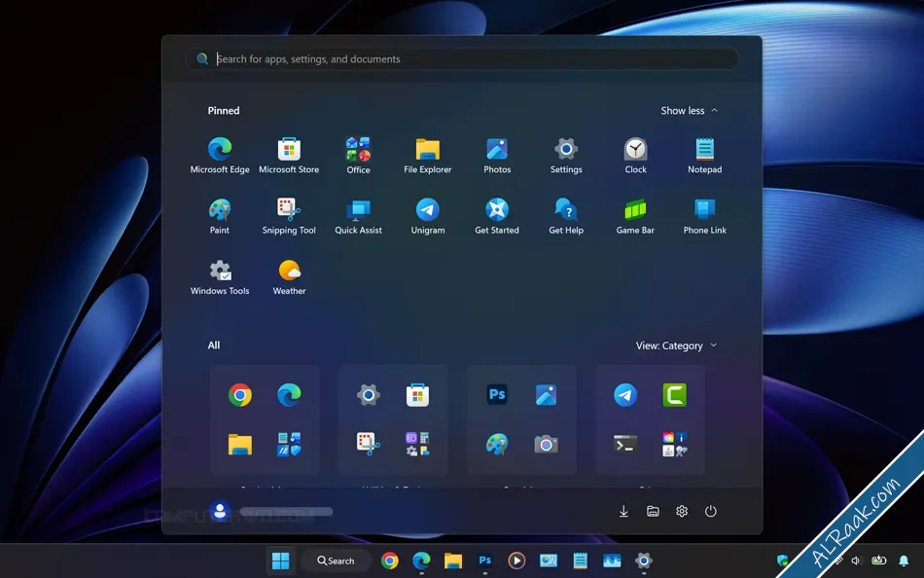Open Notepad from the taskbar

[x=580, y=560]
